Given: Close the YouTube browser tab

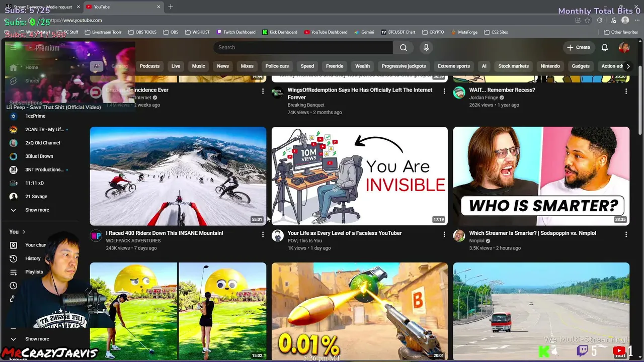Looking at the screenshot, I should [x=158, y=7].
